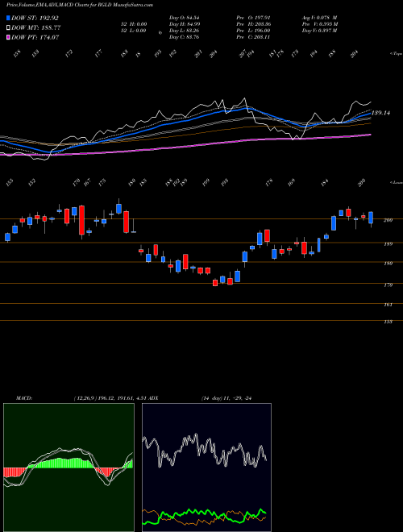The width and height of the screenshot is (403, 532).
Task: Click the 'Day L: 83.26' value
Action: tap(184, 31)
